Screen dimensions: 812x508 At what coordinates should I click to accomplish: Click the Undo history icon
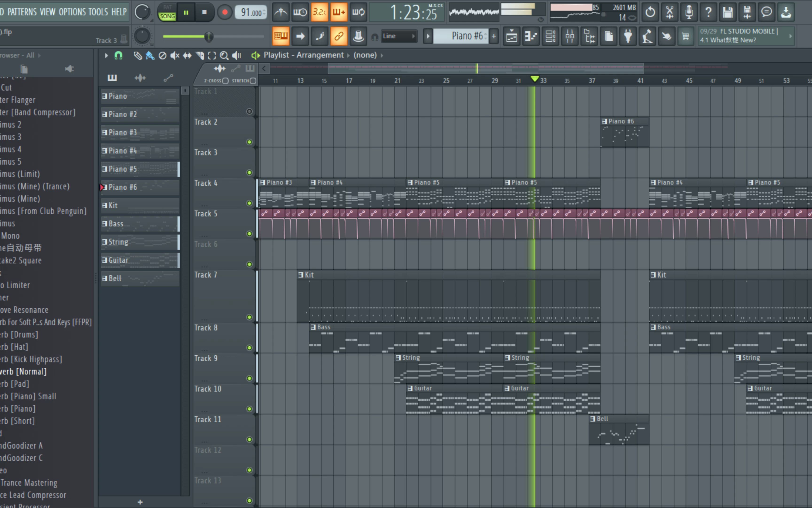(x=650, y=12)
